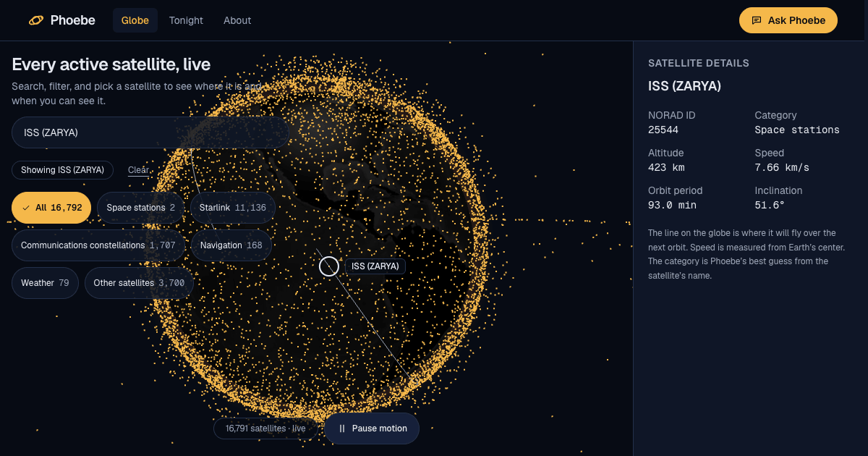
Task: Focus the satellite search field
Action: click(150, 132)
